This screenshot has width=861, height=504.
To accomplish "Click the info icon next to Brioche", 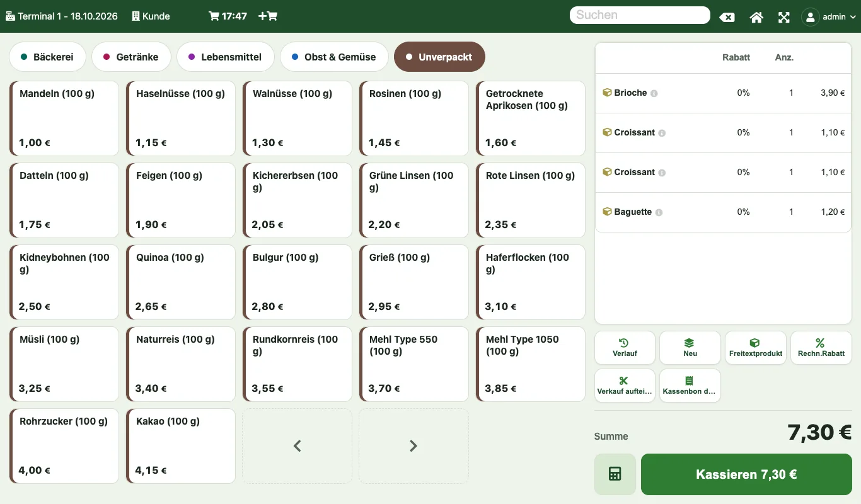I will coord(654,93).
